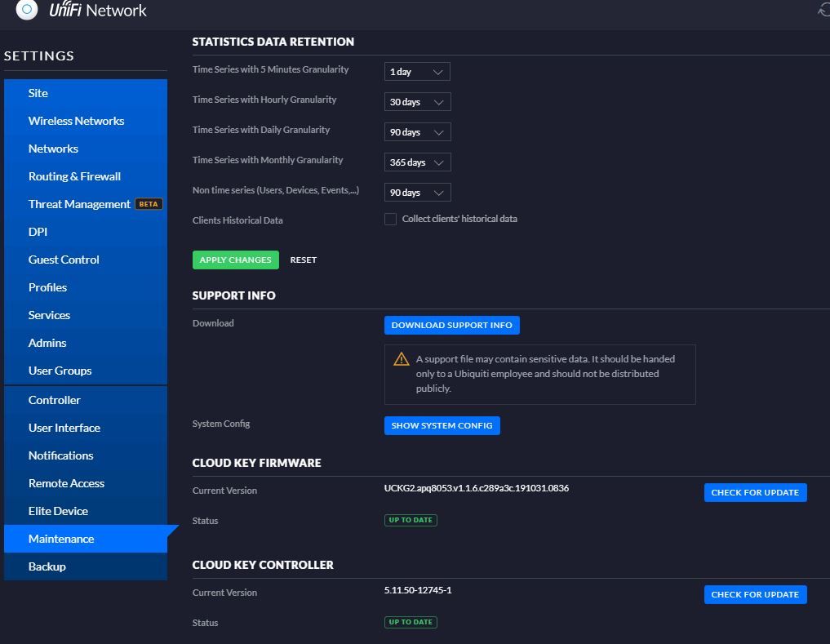Click Reset to discard changes
The width and height of the screenshot is (830, 644).
coord(304,260)
